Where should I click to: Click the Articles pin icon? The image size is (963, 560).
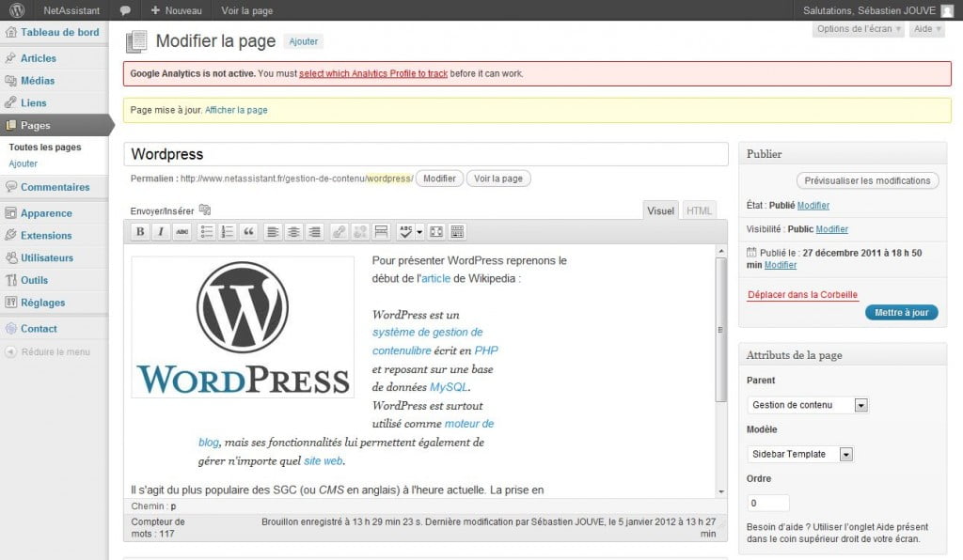[10, 58]
